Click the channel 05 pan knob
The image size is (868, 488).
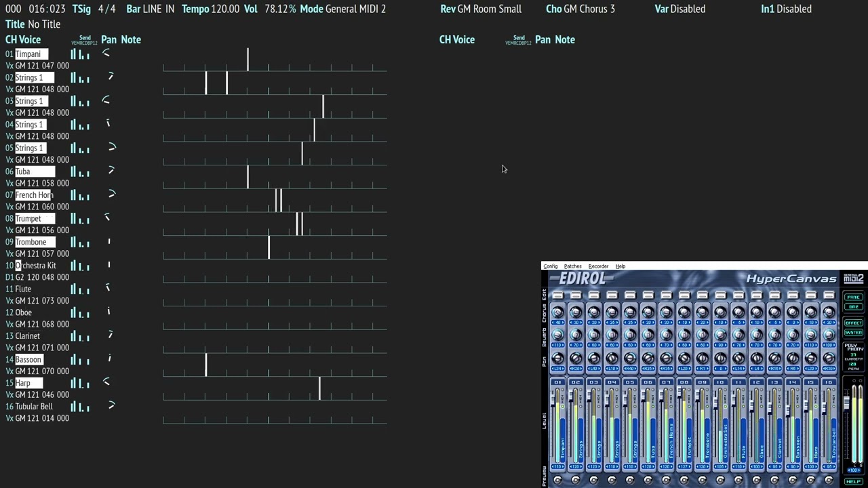[631, 358]
